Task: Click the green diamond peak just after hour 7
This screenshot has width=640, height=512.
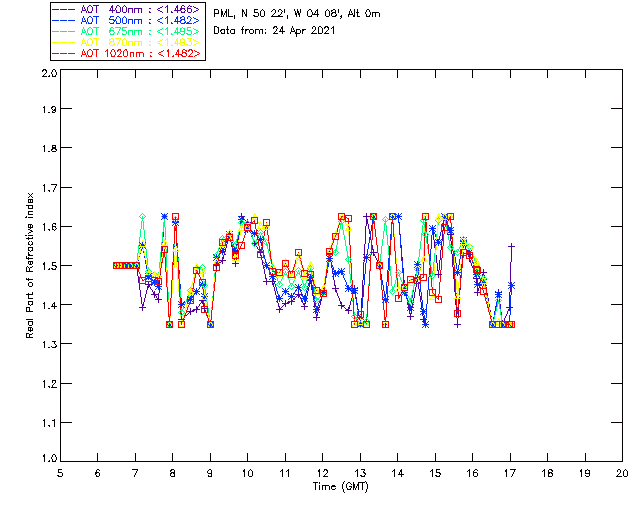Action: click(142, 216)
